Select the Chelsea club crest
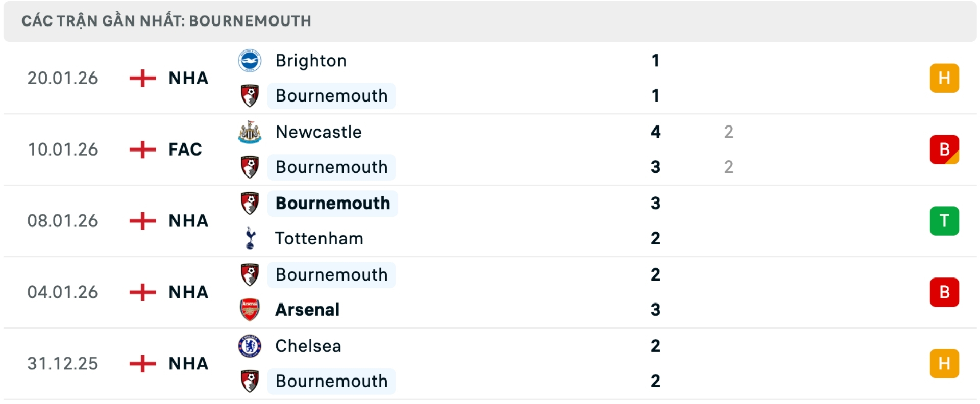The image size is (980, 404). 250,346
